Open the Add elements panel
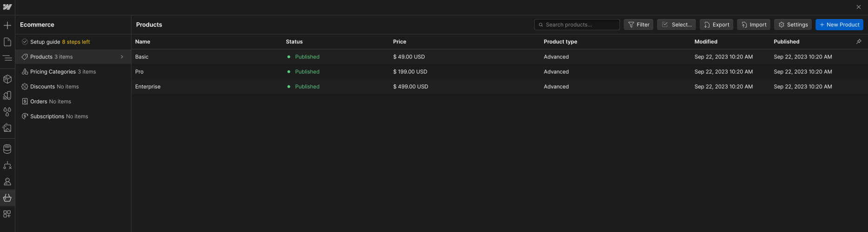The image size is (868, 232). coord(7,26)
